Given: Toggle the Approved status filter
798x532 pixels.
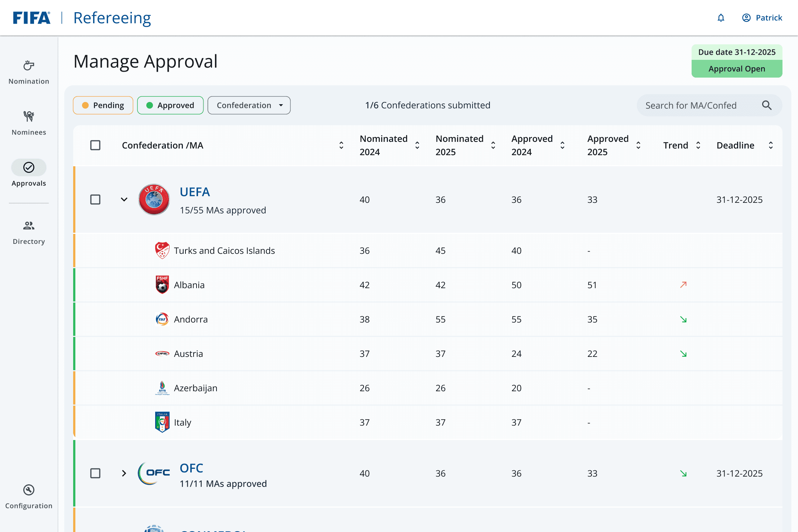Looking at the screenshot, I should coord(170,105).
